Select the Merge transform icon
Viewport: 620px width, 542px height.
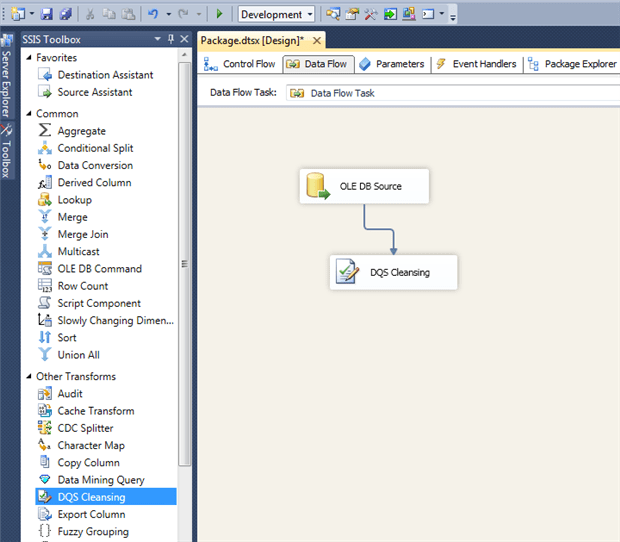[x=45, y=217]
